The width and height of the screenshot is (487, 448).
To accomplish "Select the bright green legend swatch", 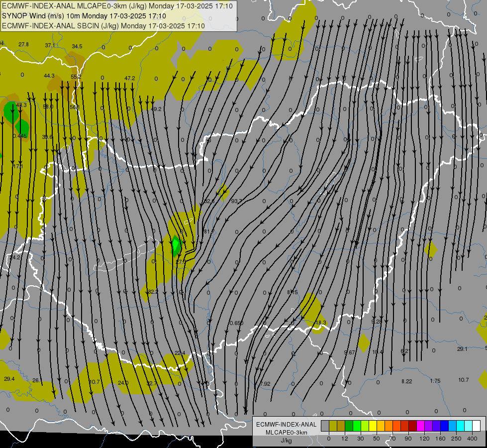I will tap(357, 426).
